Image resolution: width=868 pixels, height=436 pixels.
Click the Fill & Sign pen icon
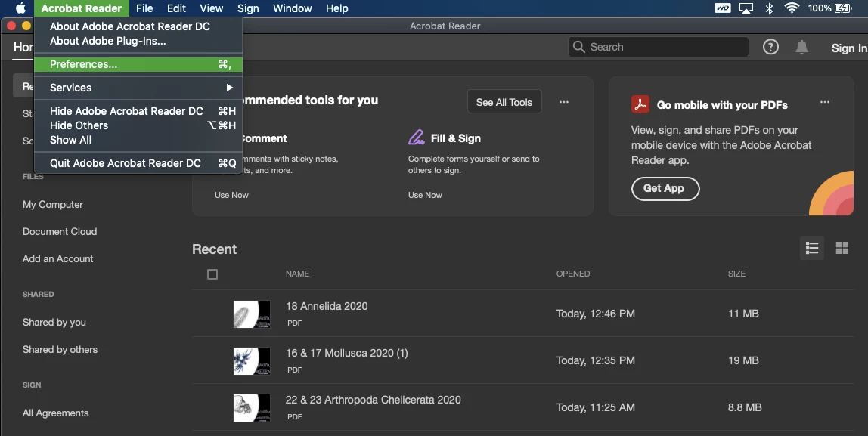tap(417, 138)
